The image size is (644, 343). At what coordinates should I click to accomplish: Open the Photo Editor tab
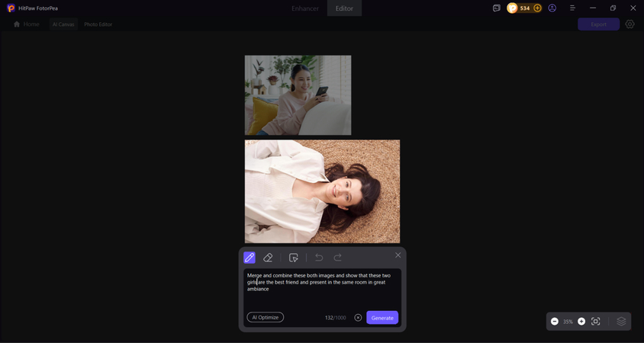pyautogui.click(x=98, y=24)
